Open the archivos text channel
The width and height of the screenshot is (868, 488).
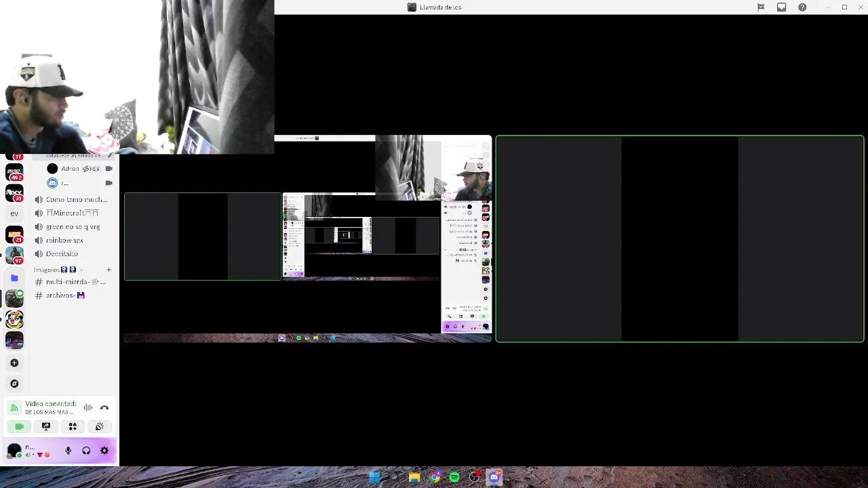(73, 296)
